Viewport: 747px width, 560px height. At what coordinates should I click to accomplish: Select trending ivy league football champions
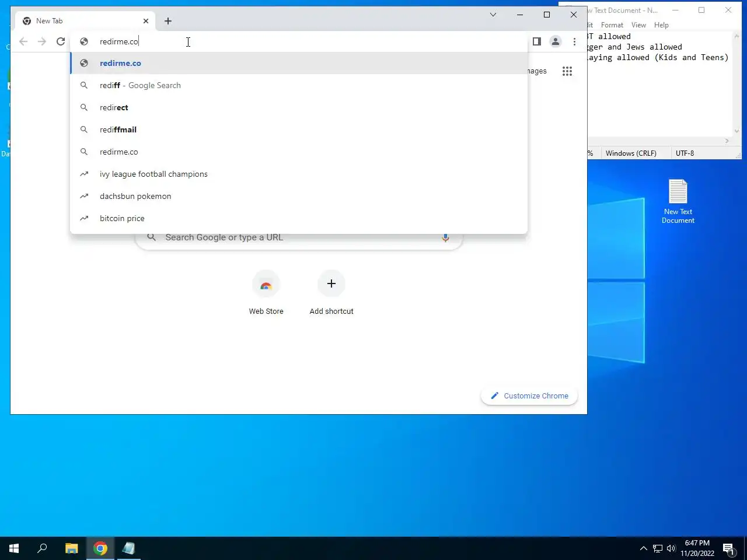pyautogui.click(x=299, y=174)
